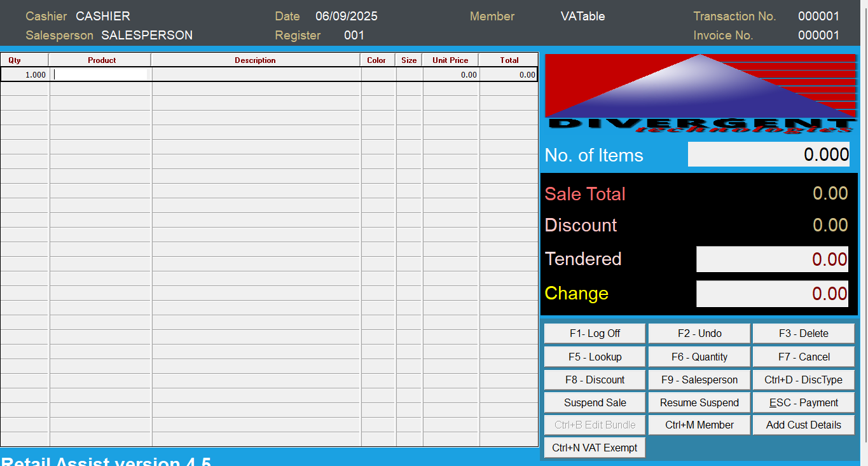868x466 pixels.
Task: Click inside the Product entry field
Action: 99,74
